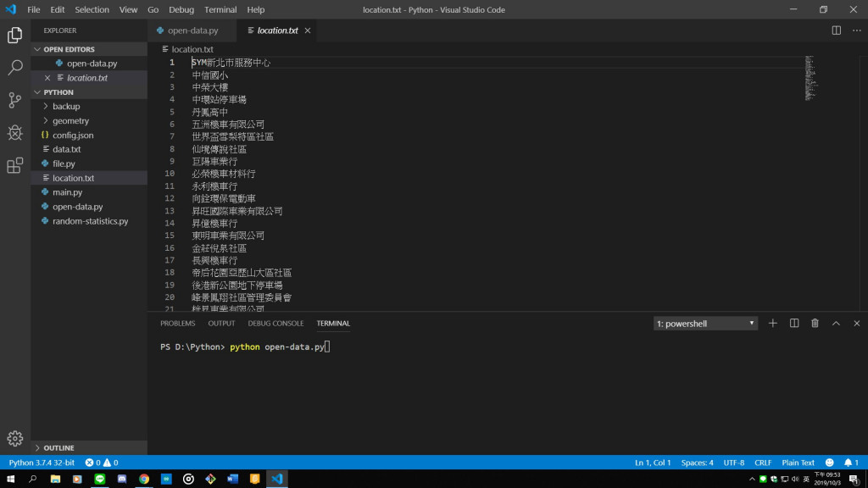
Task: Open File Explorer from taskbar
Action: 55,480
